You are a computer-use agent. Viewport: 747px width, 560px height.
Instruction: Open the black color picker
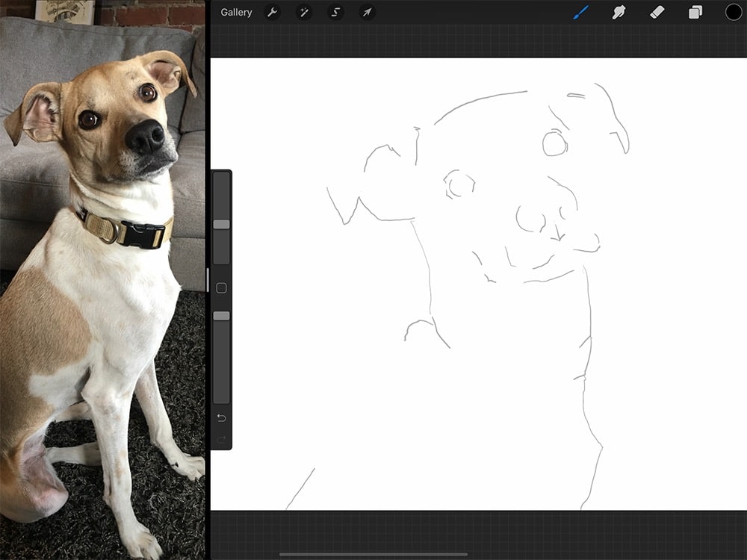click(x=734, y=13)
